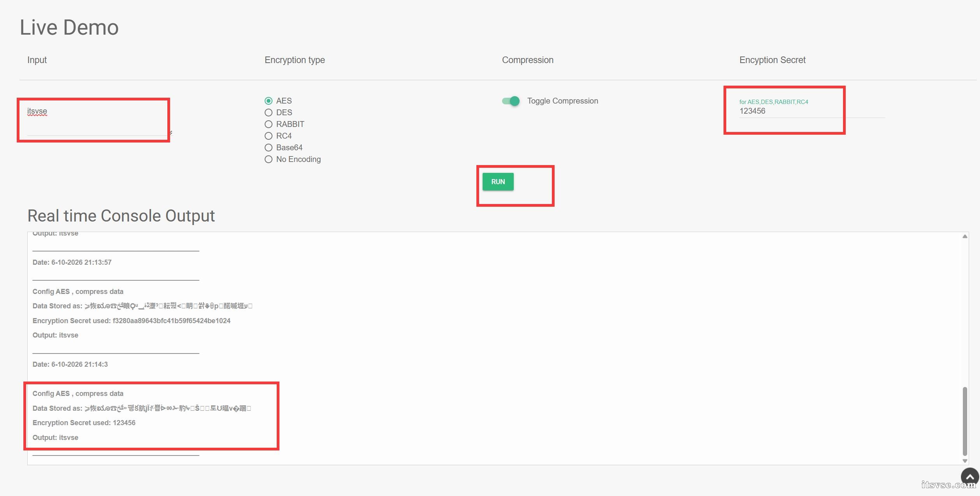
Task: Click the text 'Encryption Secret used: 123456'
Action: click(84, 423)
